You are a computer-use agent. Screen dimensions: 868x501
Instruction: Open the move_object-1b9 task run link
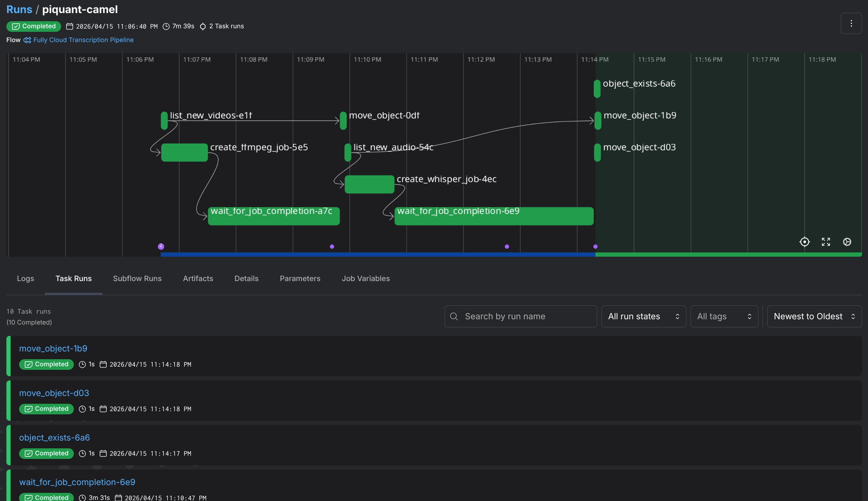pyautogui.click(x=53, y=349)
